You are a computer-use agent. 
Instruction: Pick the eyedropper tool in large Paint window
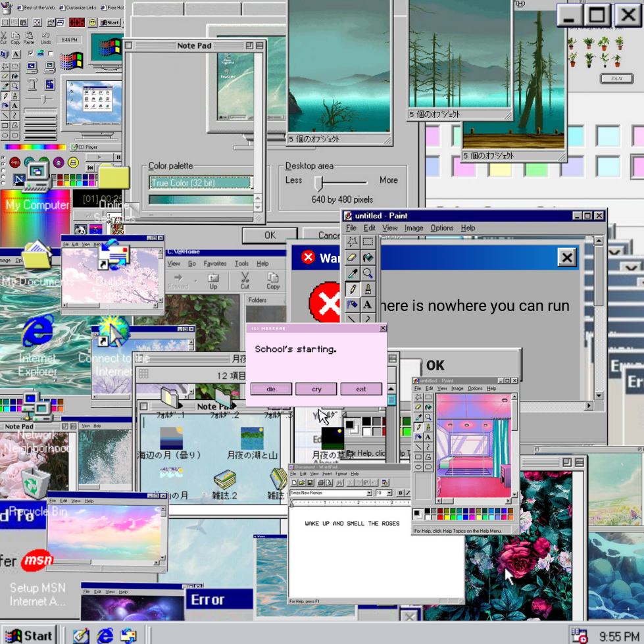click(352, 274)
